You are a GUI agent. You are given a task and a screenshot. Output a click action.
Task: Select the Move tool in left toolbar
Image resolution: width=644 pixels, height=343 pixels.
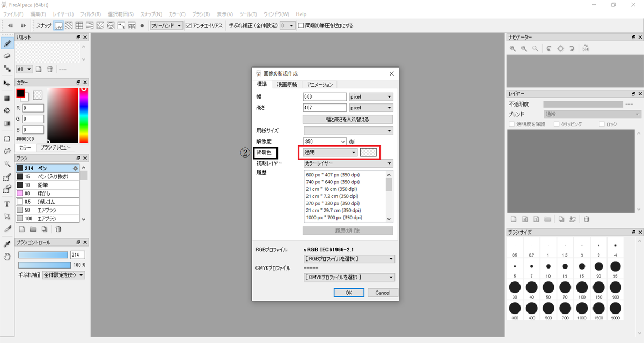[x=7, y=84]
